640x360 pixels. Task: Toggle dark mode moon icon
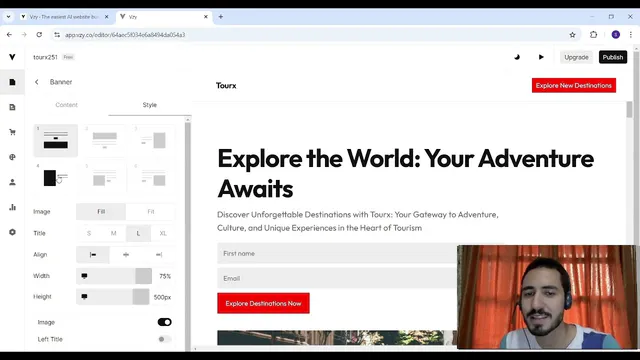click(x=517, y=57)
